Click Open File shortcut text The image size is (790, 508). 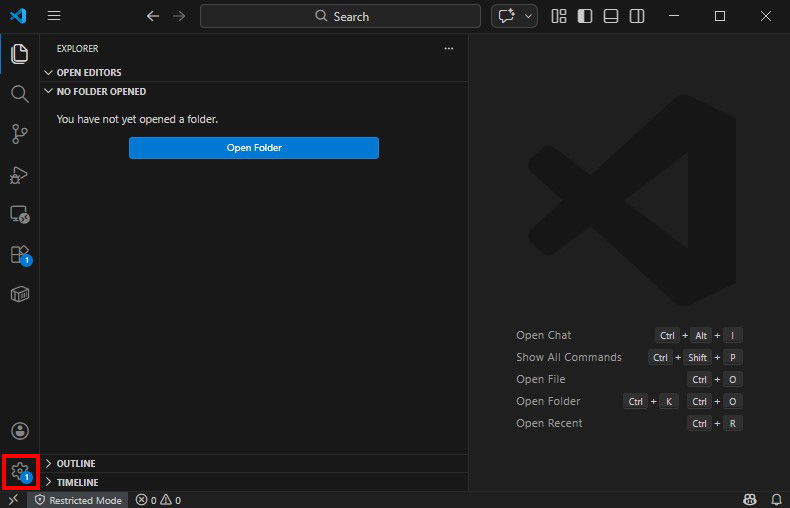541,379
